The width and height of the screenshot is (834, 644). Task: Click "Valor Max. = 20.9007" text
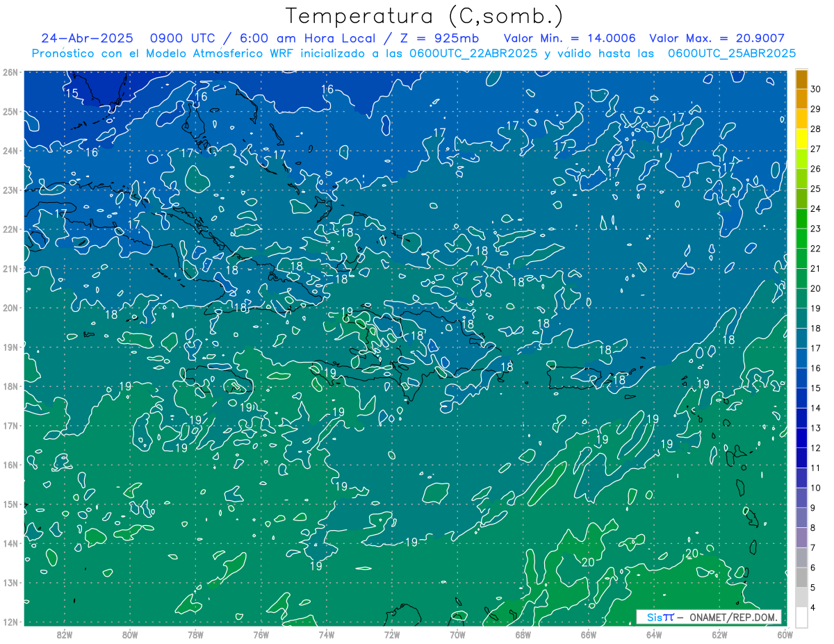pyautogui.click(x=717, y=38)
